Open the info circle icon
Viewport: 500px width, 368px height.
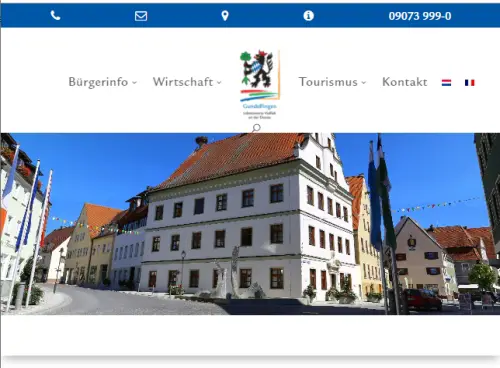[x=308, y=16]
